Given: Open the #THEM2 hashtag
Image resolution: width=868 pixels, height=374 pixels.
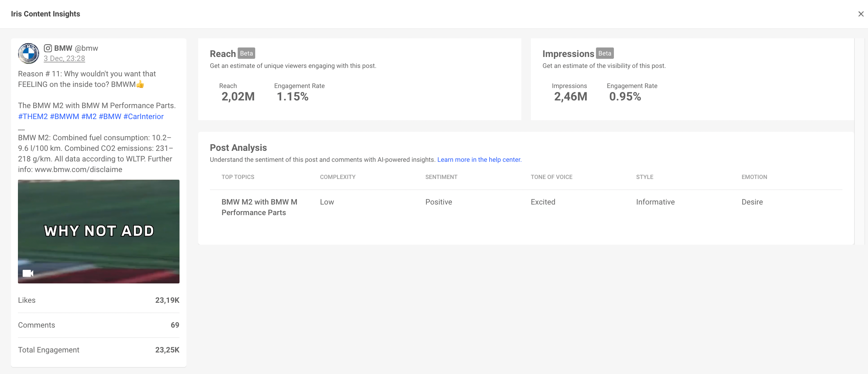Looking at the screenshot, I should (x=33, y=117).
